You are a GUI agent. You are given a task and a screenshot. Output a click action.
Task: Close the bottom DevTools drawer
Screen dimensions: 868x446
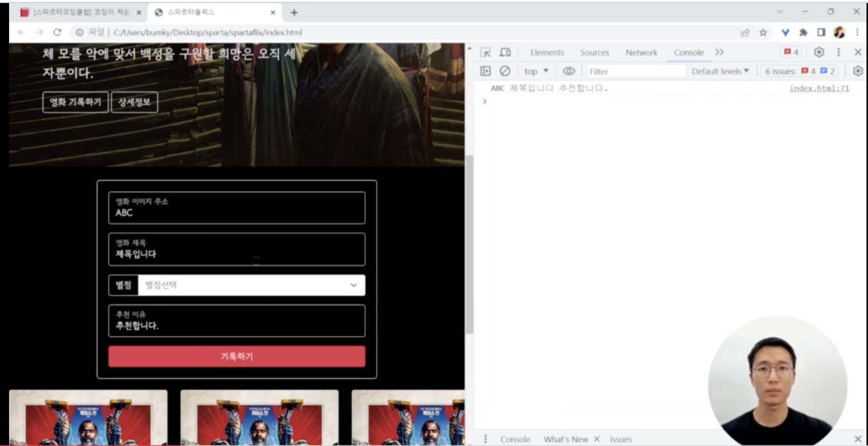tap(857, 439)
